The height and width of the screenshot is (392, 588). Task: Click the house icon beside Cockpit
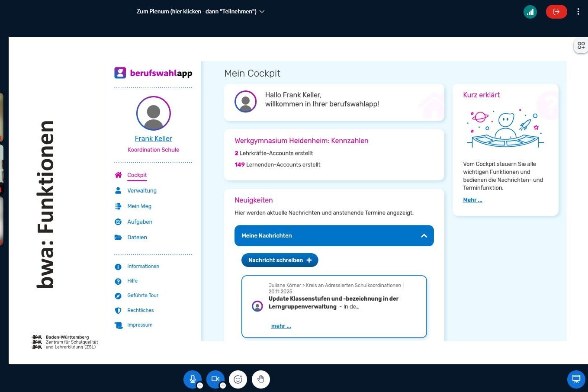(118, 175)
